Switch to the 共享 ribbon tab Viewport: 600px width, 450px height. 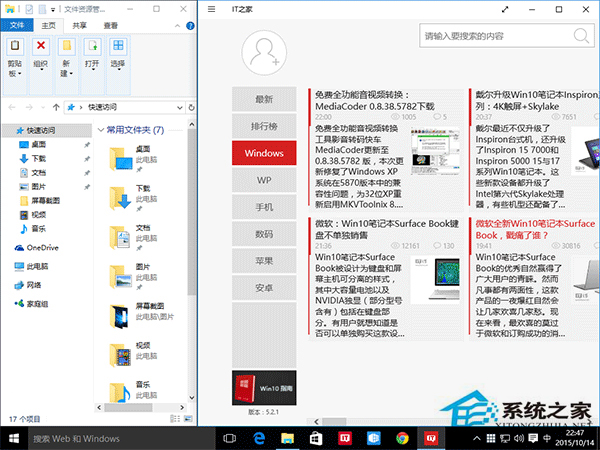tap(80, 26)
